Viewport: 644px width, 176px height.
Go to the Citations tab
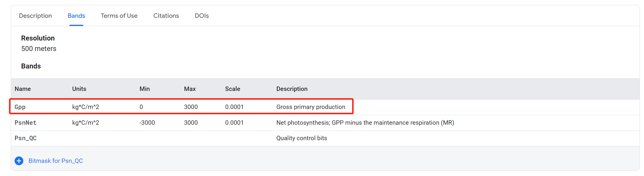(166, 16)
